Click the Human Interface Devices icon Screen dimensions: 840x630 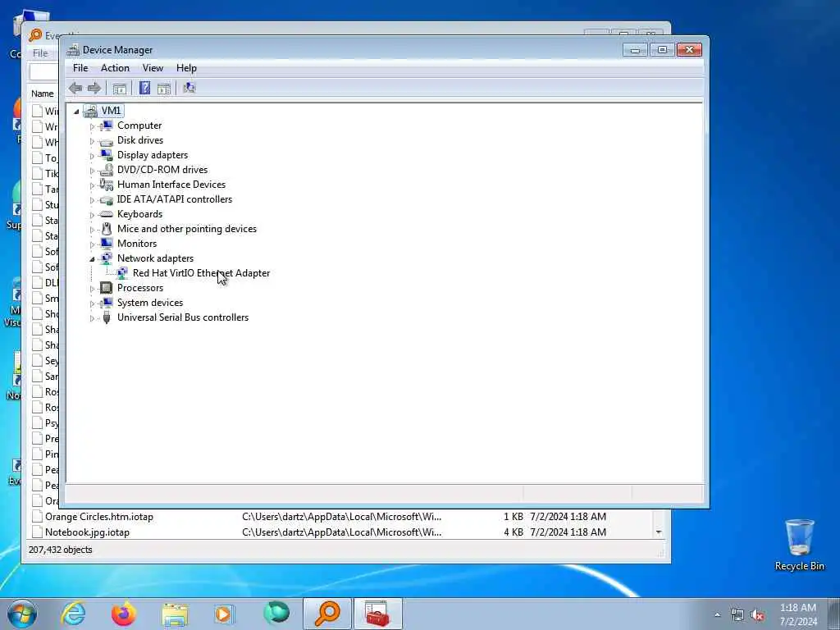click(x=107, y=185)
